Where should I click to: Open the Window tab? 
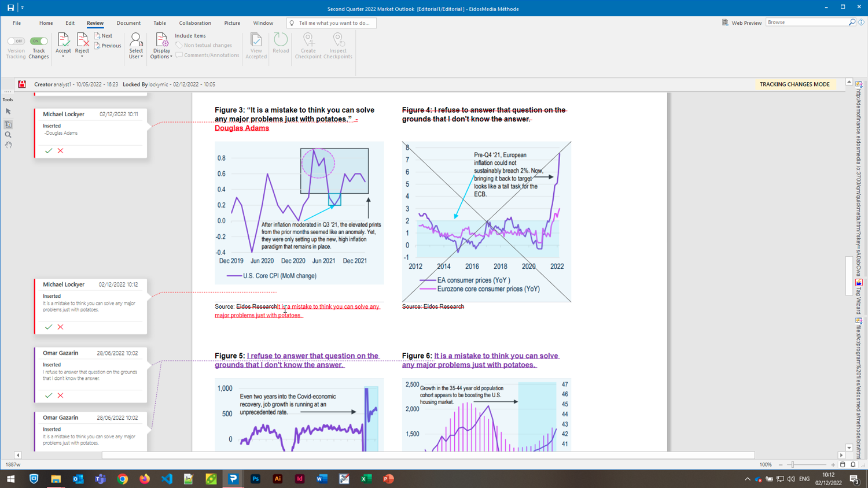coord(263,23)
